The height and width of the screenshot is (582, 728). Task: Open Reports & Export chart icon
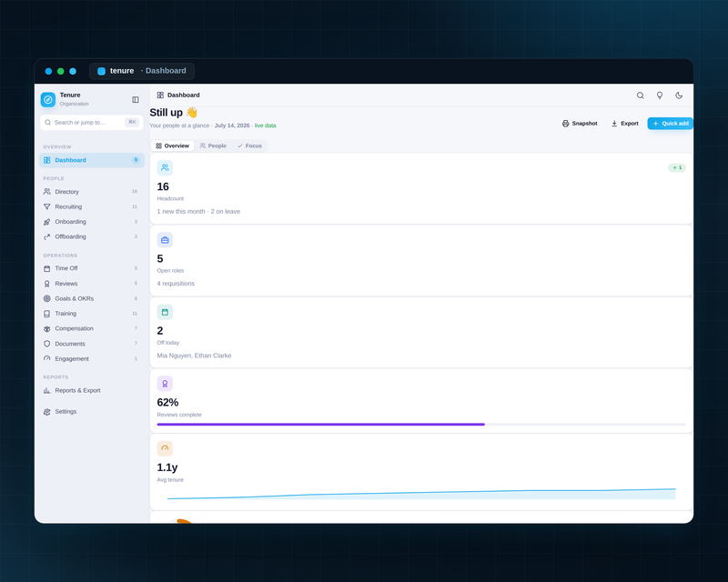pyautogui.click(x=47, y=390)
